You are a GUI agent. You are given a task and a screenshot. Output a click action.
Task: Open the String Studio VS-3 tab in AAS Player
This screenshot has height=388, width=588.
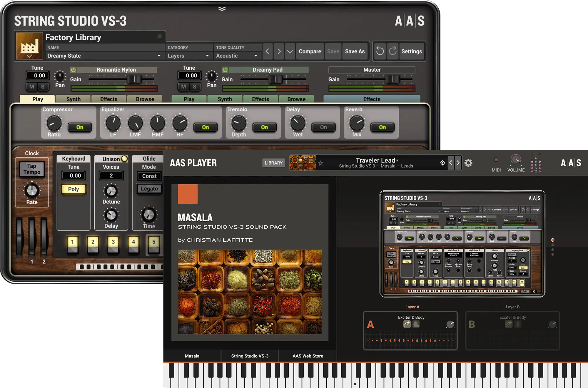click(x=250, y=356)
